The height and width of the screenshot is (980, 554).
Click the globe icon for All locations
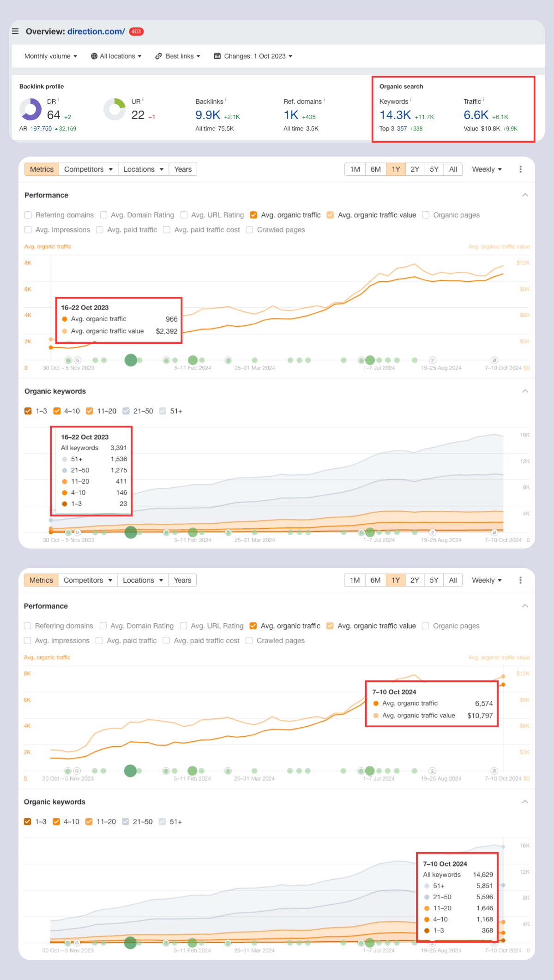coord(94,56)
